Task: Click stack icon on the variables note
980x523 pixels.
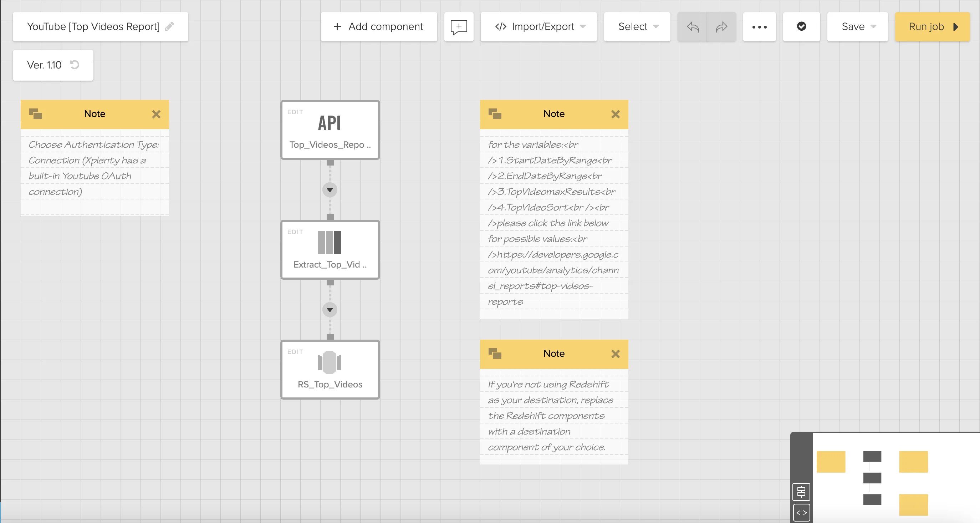Action: pyautogui.click(x=495, y=114)
